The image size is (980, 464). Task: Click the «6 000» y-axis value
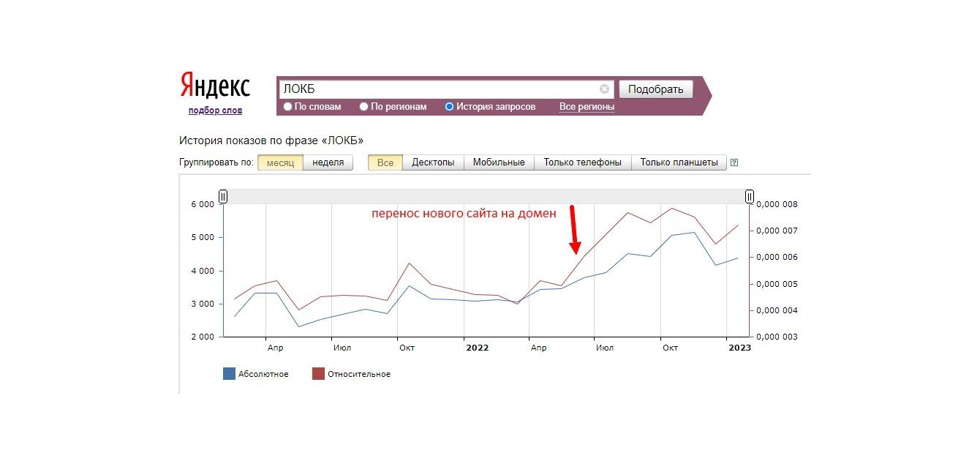(x=203, y=204)
